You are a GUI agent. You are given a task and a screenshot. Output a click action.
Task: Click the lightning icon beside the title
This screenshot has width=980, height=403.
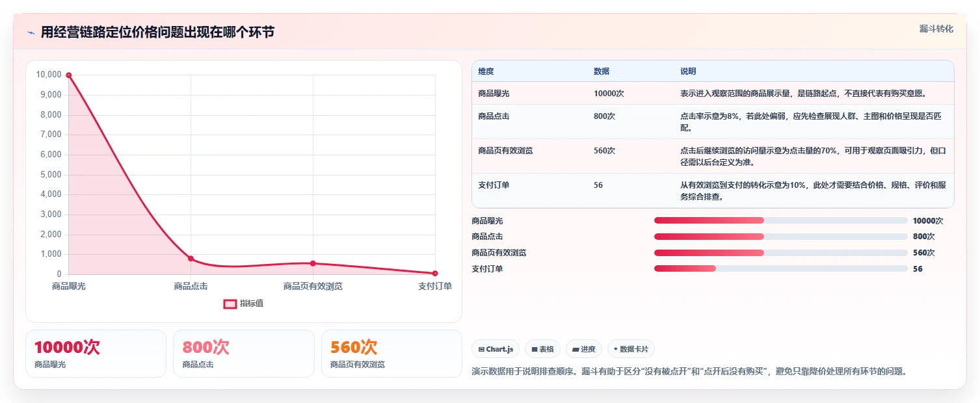pyautogui.click(x=31, y=33)
